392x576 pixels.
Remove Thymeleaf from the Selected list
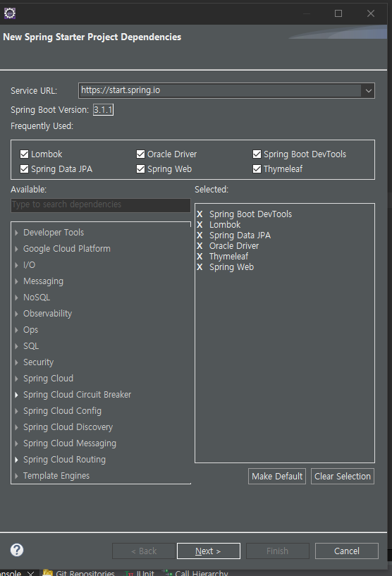point(200,257)
